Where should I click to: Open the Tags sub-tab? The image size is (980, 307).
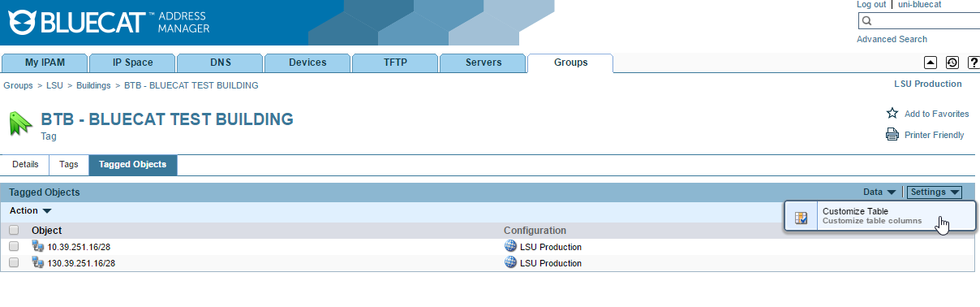(x=69, y=165)
